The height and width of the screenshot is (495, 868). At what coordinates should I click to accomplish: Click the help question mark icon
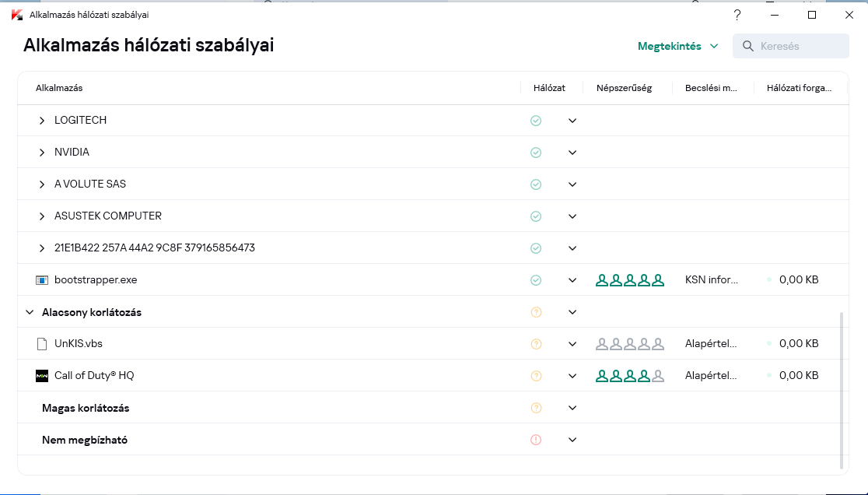click(x=737, y=15)
